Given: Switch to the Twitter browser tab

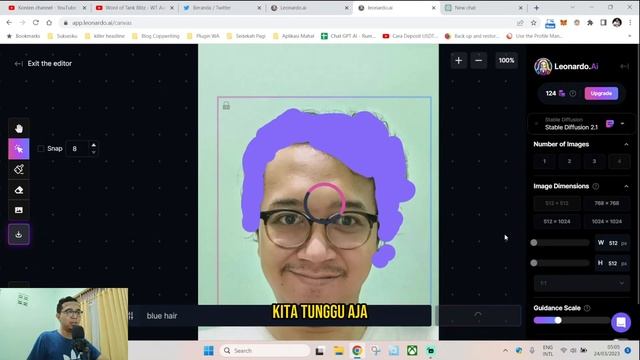Looking at the screenshot, I should pyautogui.click(x=221, y=8).
